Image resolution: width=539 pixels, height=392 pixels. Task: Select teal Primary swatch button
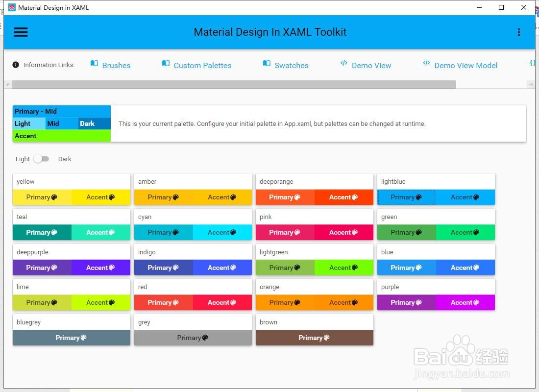coord(42,232)
